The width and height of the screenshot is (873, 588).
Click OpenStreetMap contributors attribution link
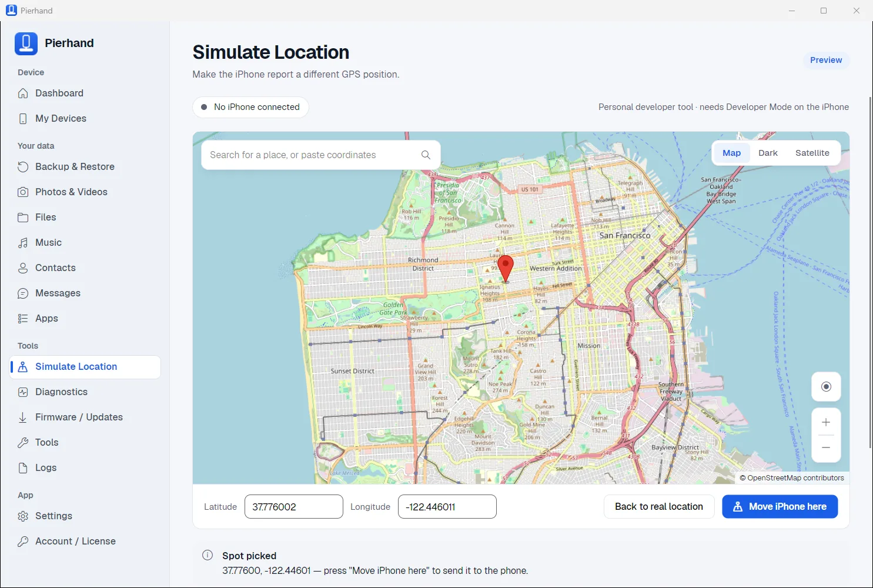pyautogui.click(x=792, y=478)
